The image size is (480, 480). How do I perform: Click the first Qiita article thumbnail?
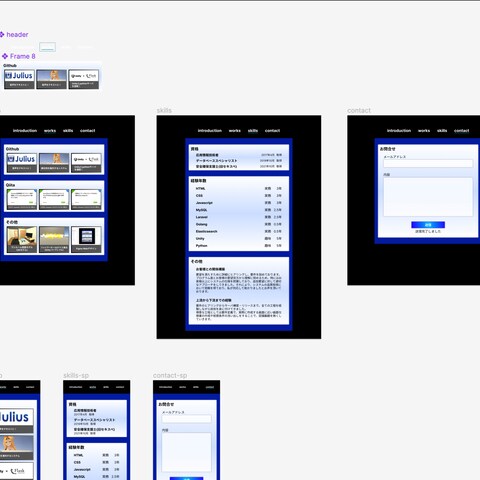(x=22, y=199)
